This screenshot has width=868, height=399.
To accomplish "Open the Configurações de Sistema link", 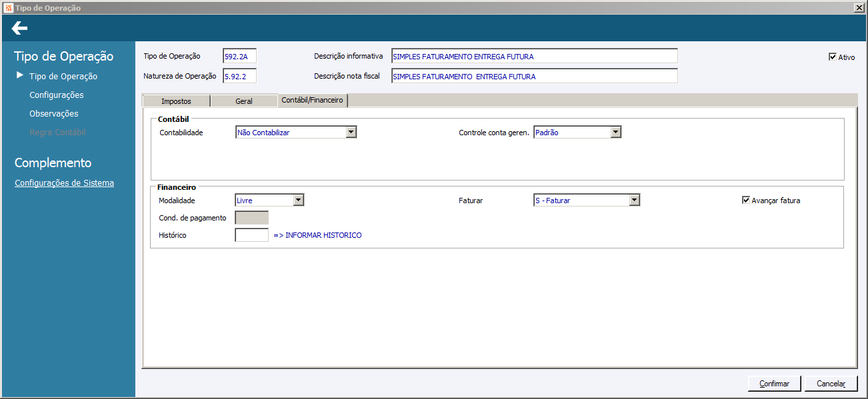I will pyautogui.click(x=64, y=183).
